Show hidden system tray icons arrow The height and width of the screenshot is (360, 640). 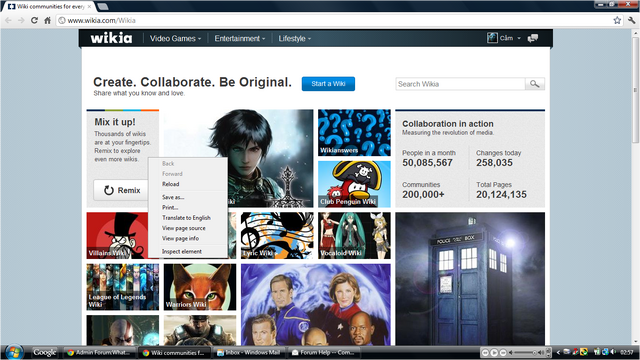click(558, 352)
